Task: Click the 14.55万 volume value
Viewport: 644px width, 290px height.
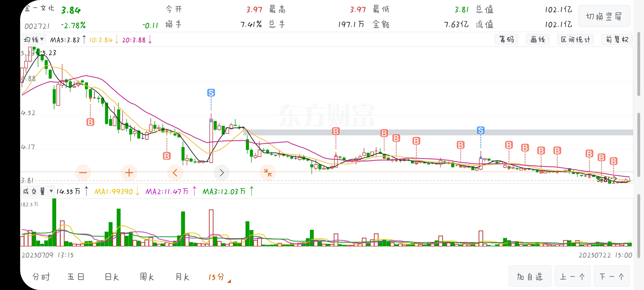Action: point(68,192)
